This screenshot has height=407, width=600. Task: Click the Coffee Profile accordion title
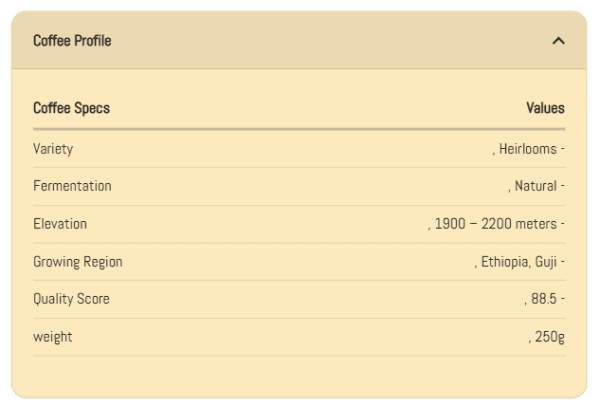72,41
